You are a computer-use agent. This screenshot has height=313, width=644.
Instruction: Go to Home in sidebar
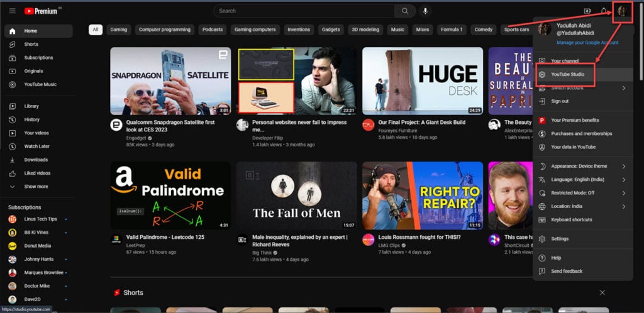pos(38,31)
